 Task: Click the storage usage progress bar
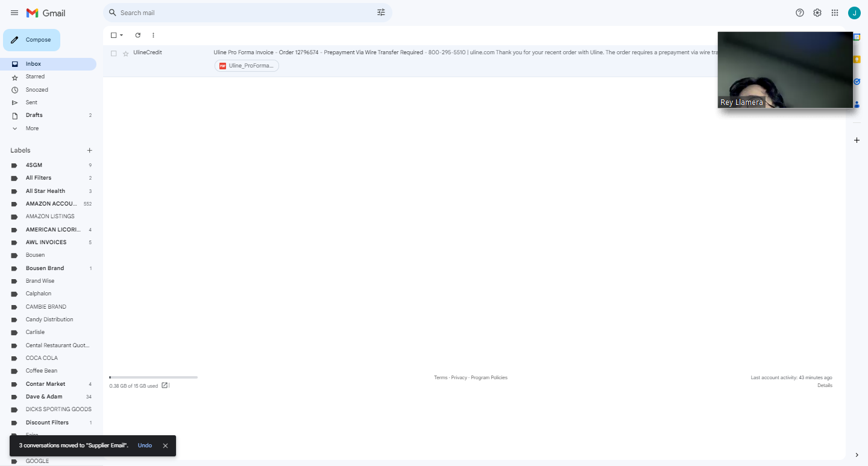tap(154, 377)
